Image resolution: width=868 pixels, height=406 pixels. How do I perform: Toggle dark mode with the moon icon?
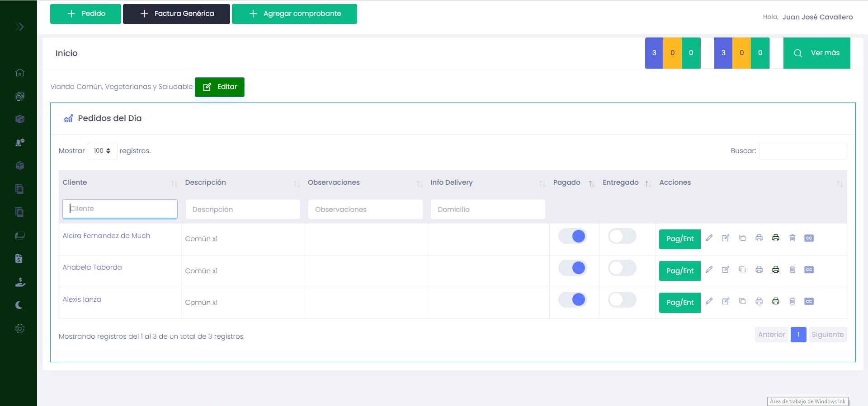19,305
